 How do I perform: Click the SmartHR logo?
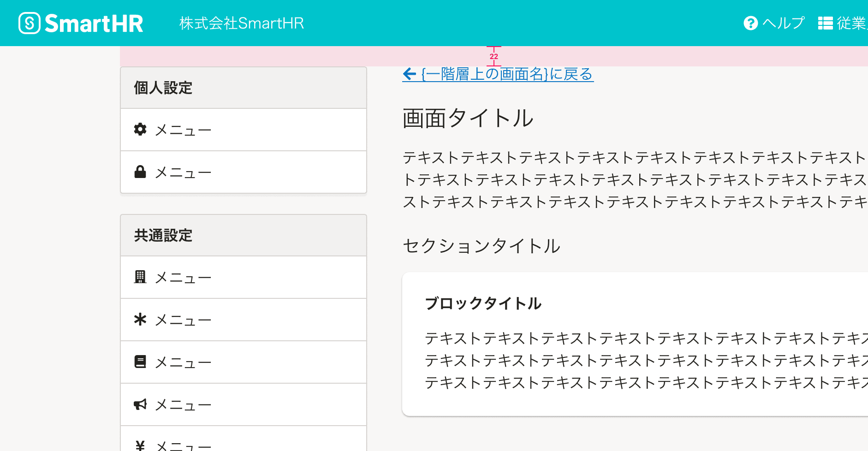click(x=80, y=23)
